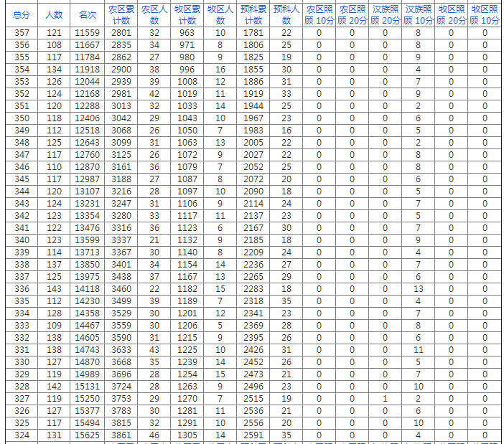
Task: Select the 牧区累计数 column header
Action: click(187, 14)
